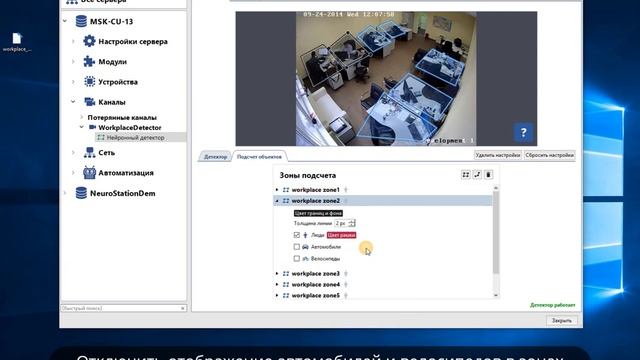This screenshot has height=360, width=640.
Task: Open the workplace_ file on the desktop
Action: pos(17,42)
